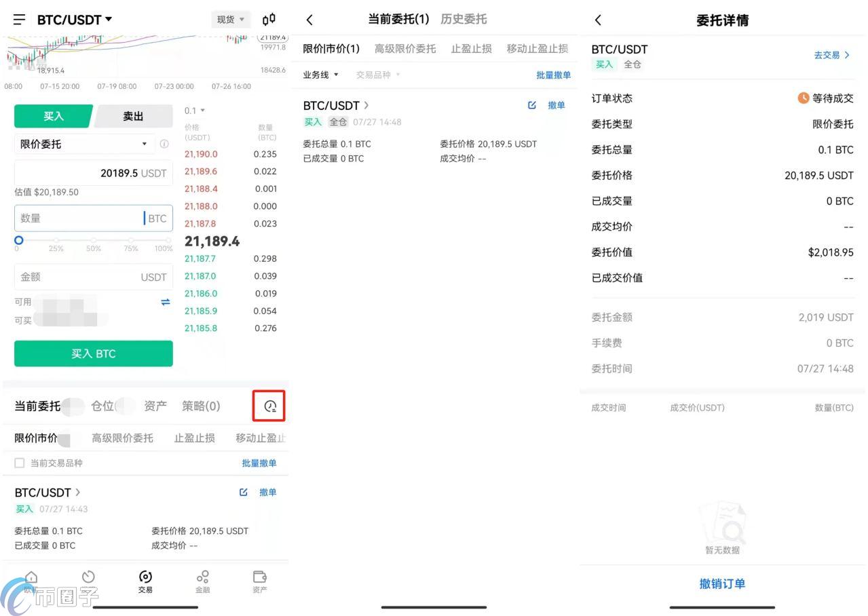
Task: Select the Buy toggle
Action: (x=53, y=116)
